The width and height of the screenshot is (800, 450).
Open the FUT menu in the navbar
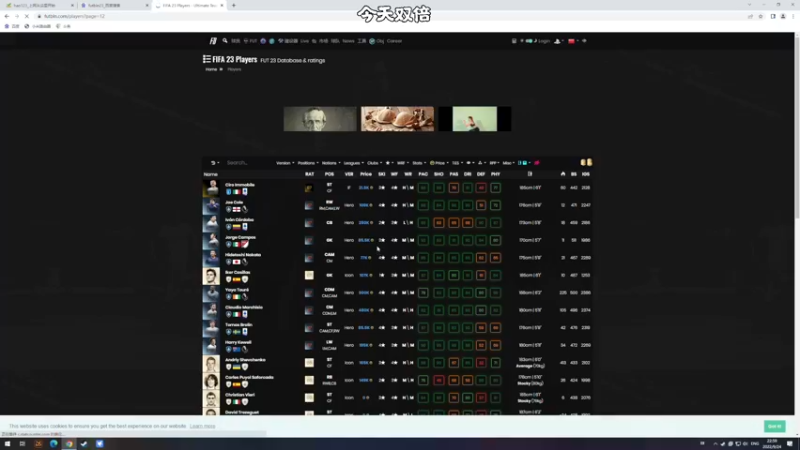(x=251, y=41)
